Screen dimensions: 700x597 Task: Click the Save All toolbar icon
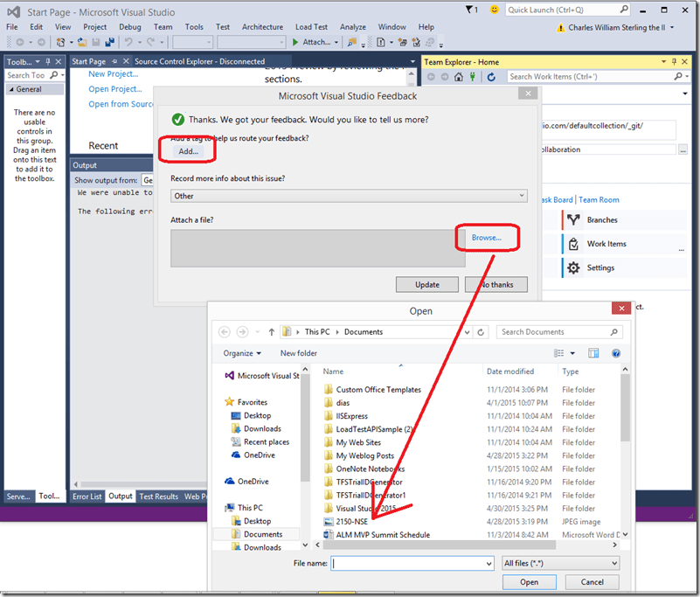tap(110, 41)
